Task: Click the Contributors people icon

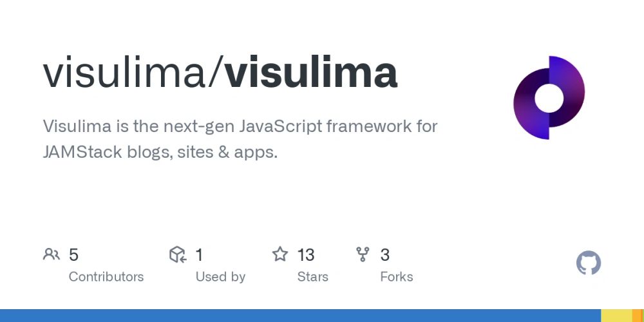Action: pos(52,255)
